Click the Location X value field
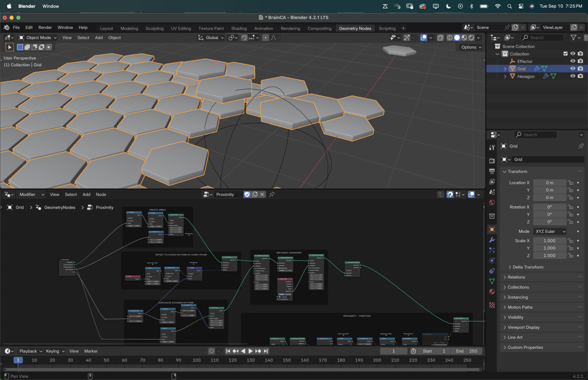 549,182
